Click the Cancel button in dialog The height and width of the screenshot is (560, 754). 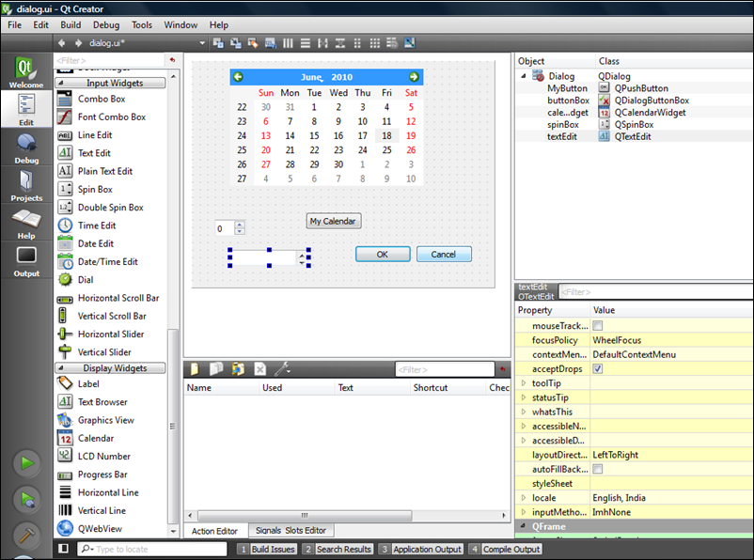click(443, 254)
